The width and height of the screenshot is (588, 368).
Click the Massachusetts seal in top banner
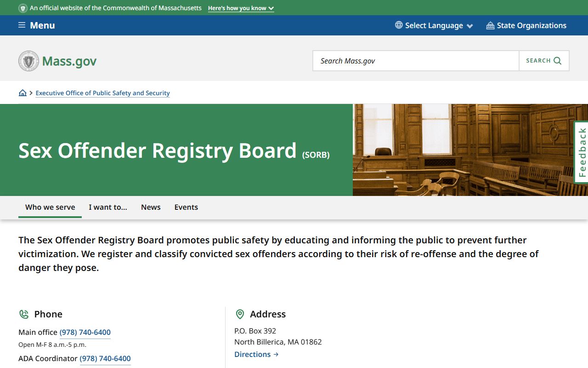point(23,8)
